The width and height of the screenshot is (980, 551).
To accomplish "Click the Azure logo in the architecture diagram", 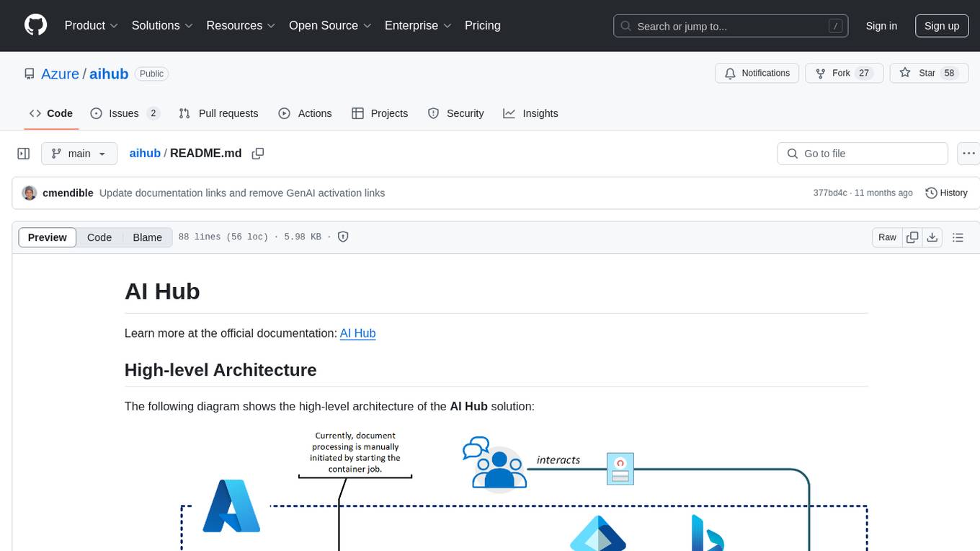I will tap(231, 506).
